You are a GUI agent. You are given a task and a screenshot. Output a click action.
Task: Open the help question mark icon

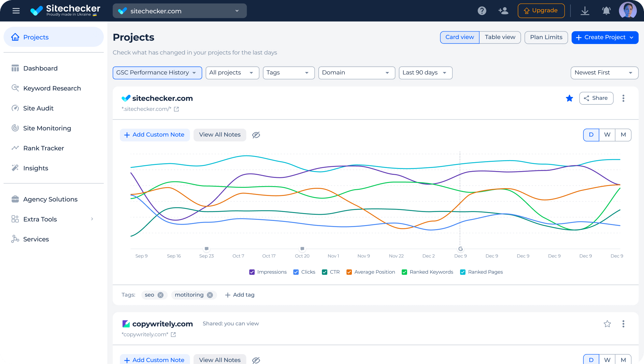coord(482,11)
